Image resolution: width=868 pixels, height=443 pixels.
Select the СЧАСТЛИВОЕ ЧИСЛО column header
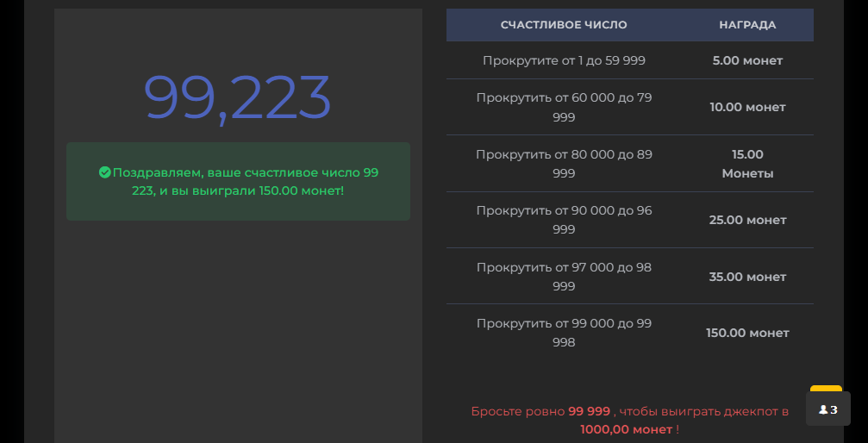[564, 25]
